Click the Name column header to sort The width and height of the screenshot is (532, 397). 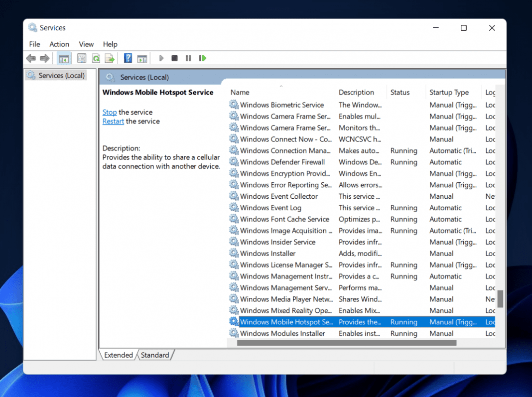click(x=240, y=92)
